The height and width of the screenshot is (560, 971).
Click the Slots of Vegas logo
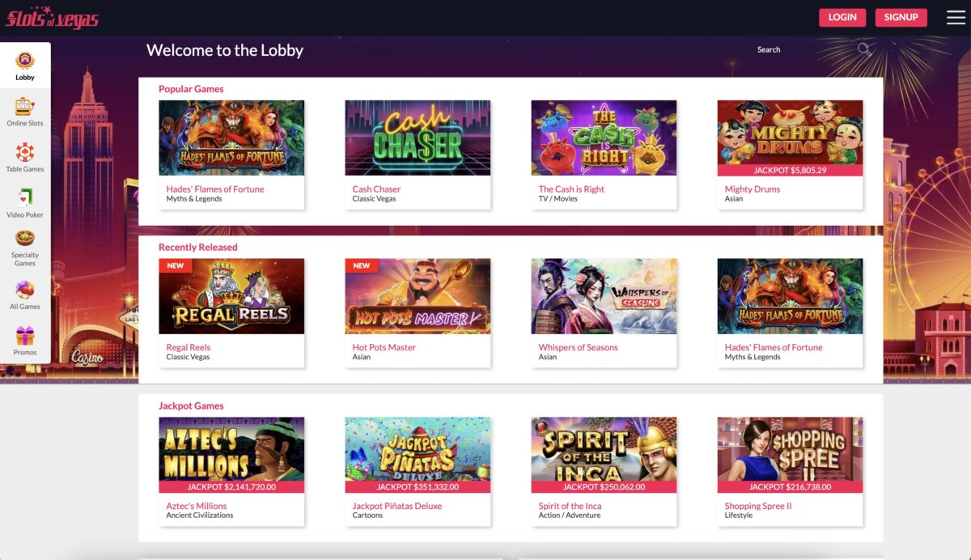click(x=52, y=16)
